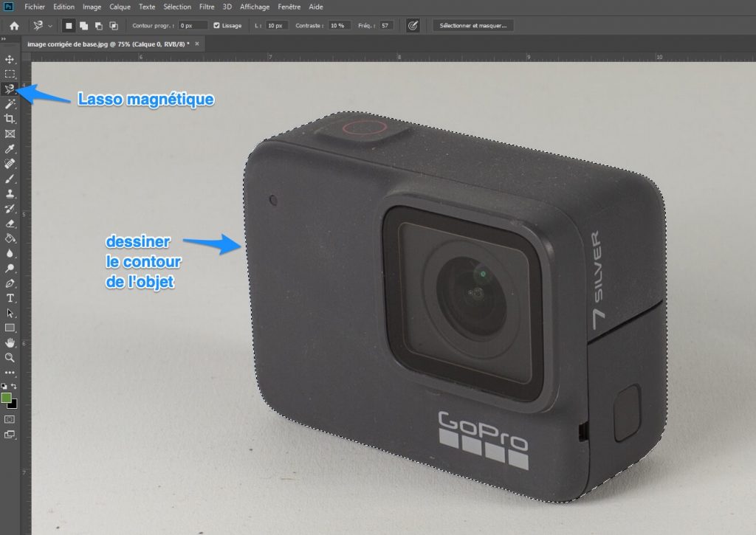Open the Aide menu
The width and height of the screenshot is (756, 535).
click(x=316, y=7)
